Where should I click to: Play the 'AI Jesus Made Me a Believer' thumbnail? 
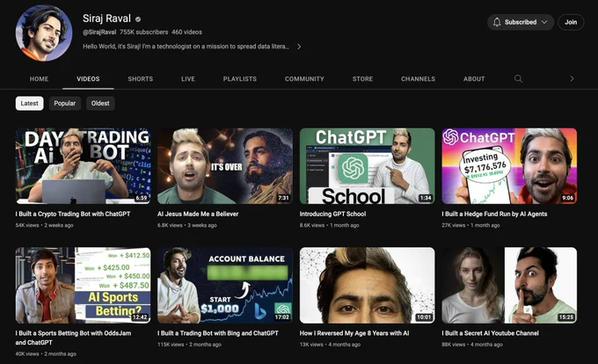[225, 166]
